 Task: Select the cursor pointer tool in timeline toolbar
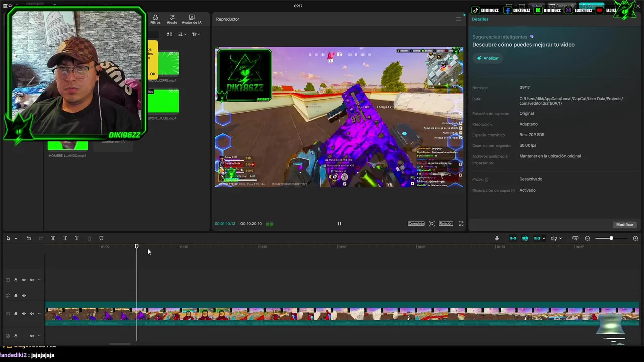pyautogui.click(x=8, y=238)
